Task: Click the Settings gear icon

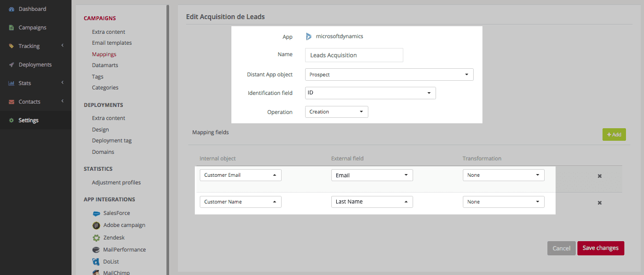Action: (11, 120)
